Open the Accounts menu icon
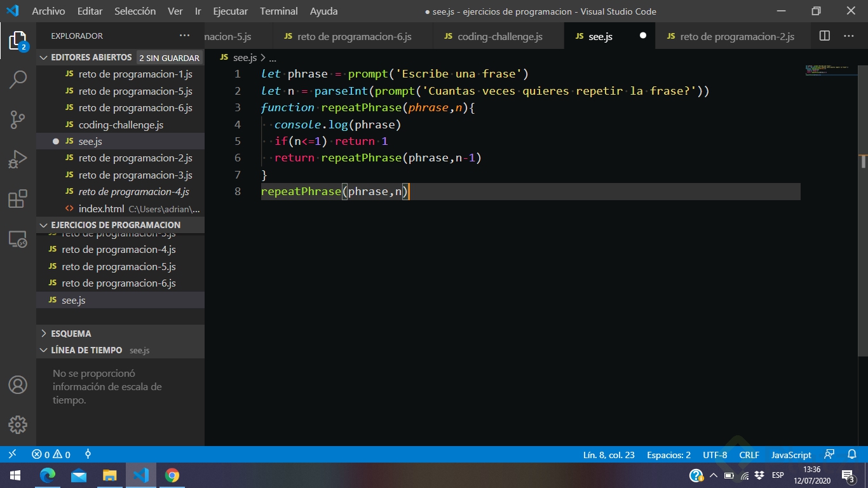 click(x=18, y=384)
